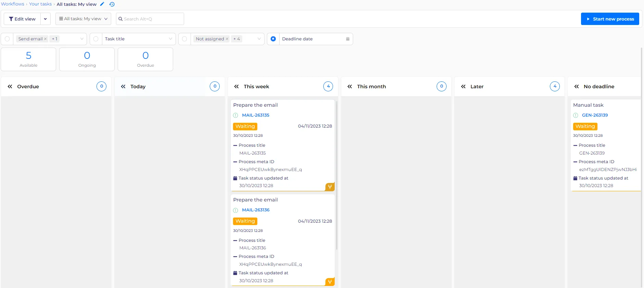Remove the Not assigned filter tag
Screen dimensions: 644x288
tap(227, 39)
